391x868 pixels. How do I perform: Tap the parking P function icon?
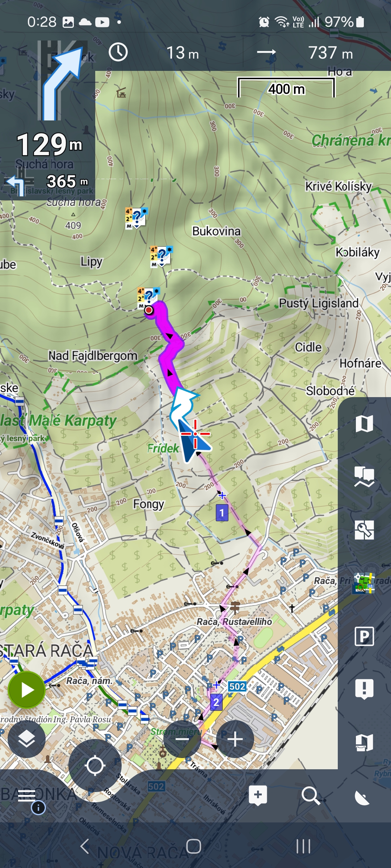point(364,637)
